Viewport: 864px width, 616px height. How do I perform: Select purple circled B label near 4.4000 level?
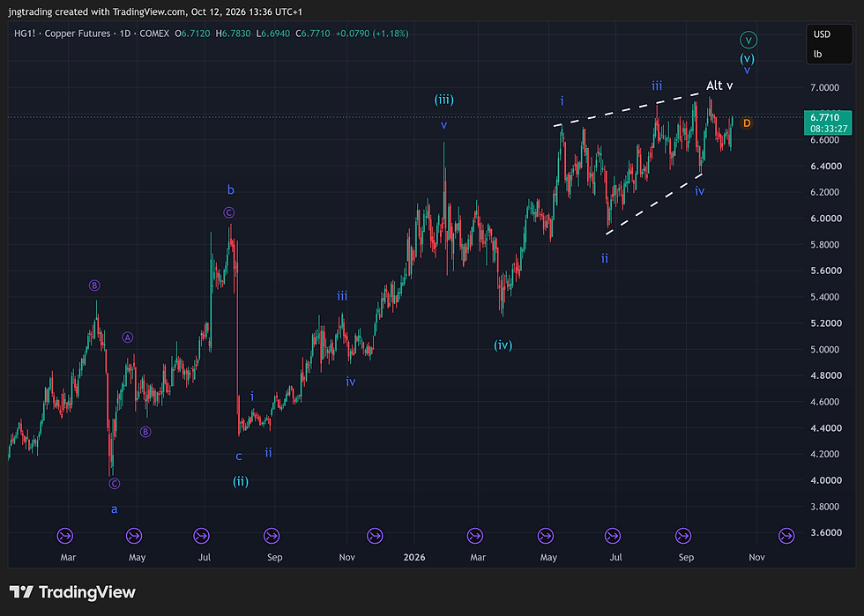click(x=145, y=432)
